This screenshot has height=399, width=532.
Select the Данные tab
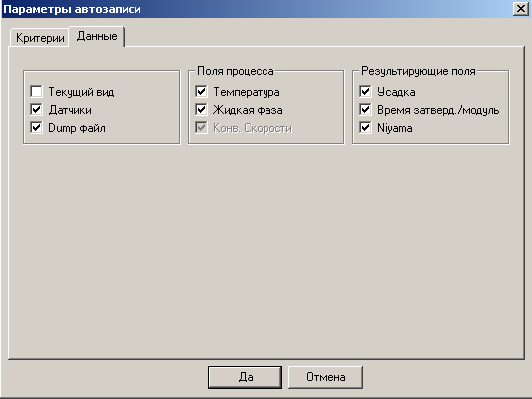pos(97,36)
